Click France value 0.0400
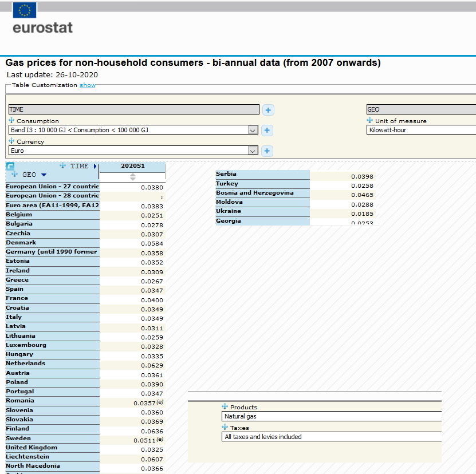The width and height of the screenshot is (476, 474). (152, 300)
